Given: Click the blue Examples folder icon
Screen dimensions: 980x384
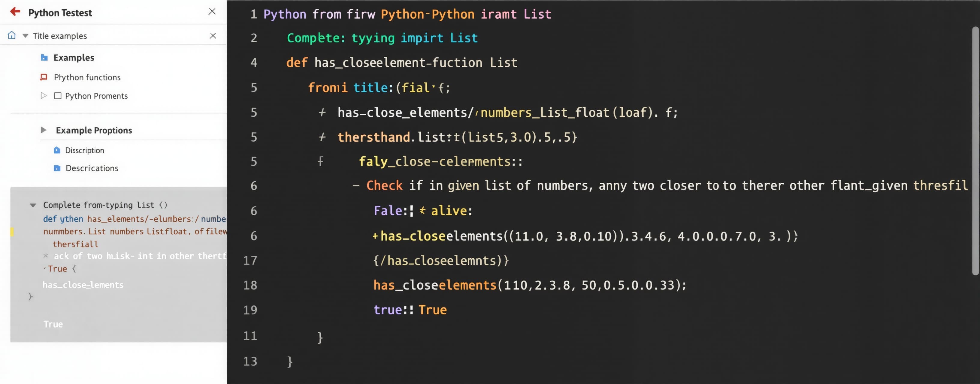Looking at the screenshot, I should coord(44,57).
